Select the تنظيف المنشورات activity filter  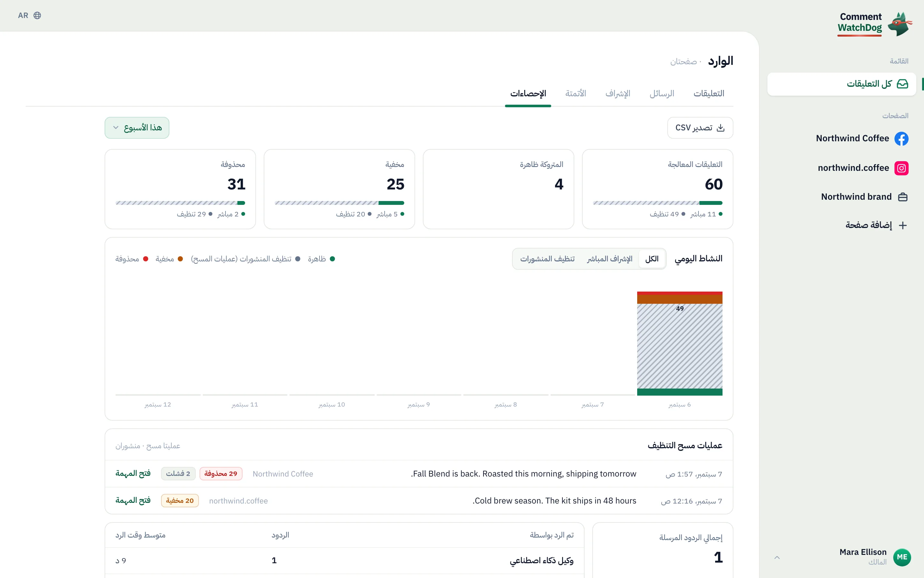[x=547, y=259]
